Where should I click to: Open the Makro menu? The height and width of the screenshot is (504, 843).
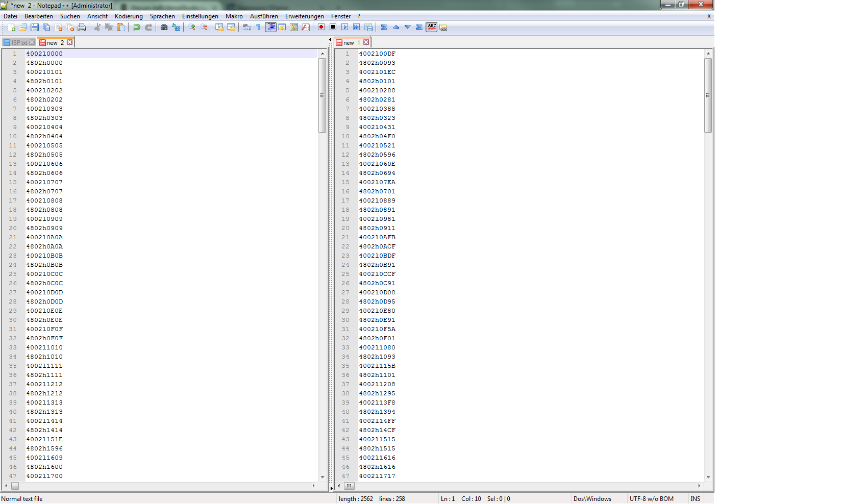pyautogui.click(x=234, y=16)
